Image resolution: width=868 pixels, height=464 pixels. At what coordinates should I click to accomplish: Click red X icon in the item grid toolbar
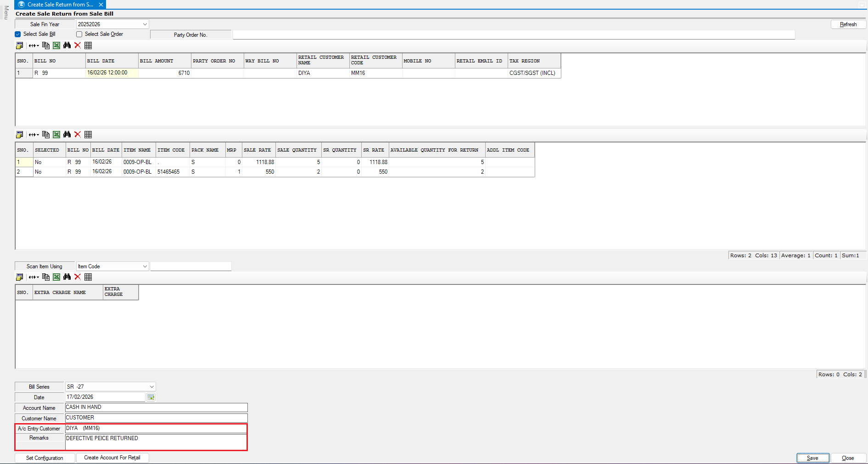click(x=78, y=135)
